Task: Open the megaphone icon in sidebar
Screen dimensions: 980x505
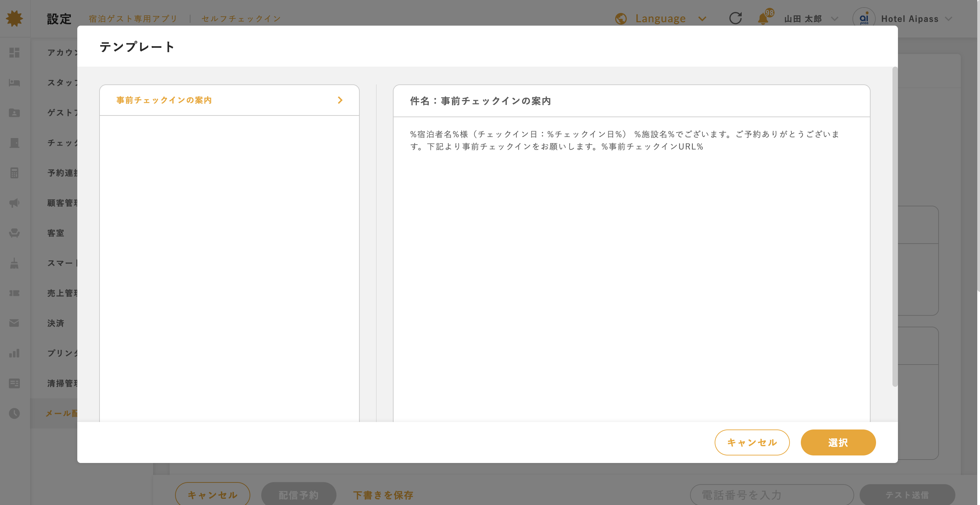Action: tap(14, 203)
